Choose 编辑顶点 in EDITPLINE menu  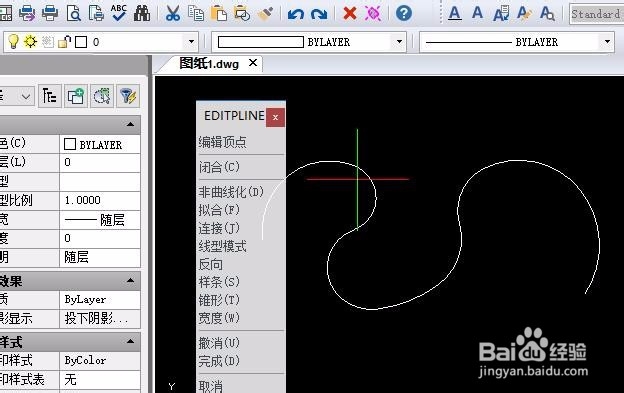tap(222, 142)
